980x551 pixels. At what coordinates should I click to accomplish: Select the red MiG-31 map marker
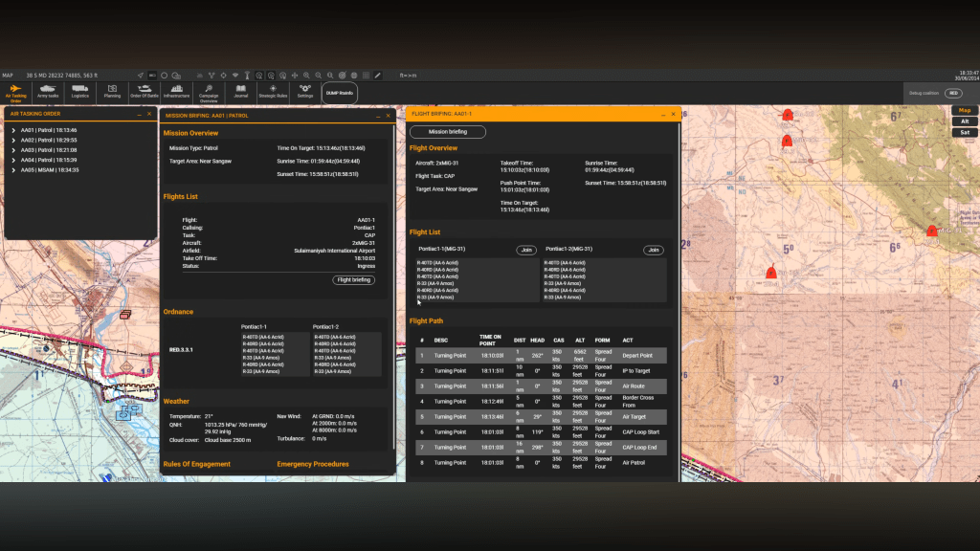931,231
